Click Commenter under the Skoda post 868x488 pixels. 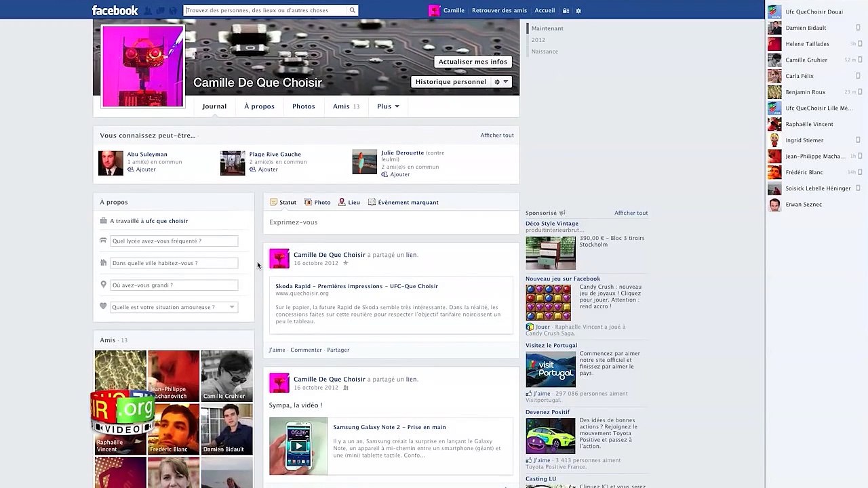pyautogui.click(x=306, y=350)
